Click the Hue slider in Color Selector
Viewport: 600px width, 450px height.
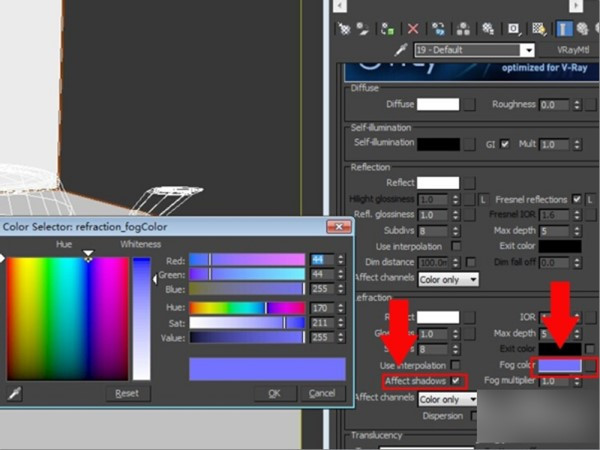[x=246, y=308]
